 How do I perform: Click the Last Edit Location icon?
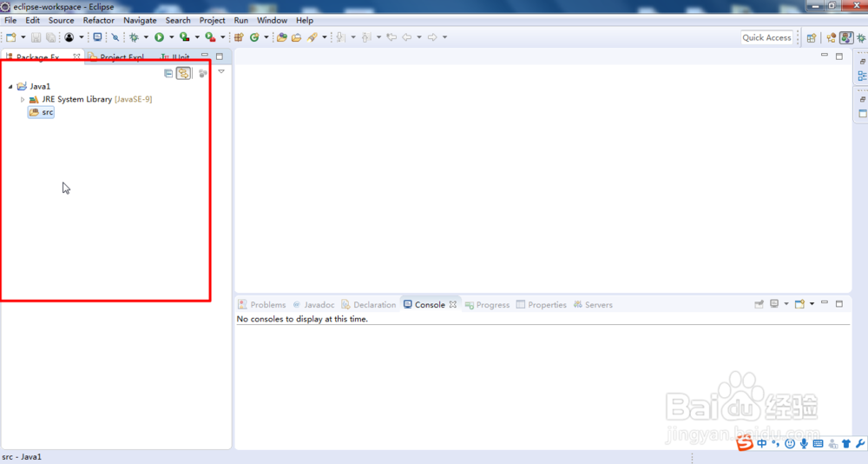pyautogui.click(x=391, y=37)
